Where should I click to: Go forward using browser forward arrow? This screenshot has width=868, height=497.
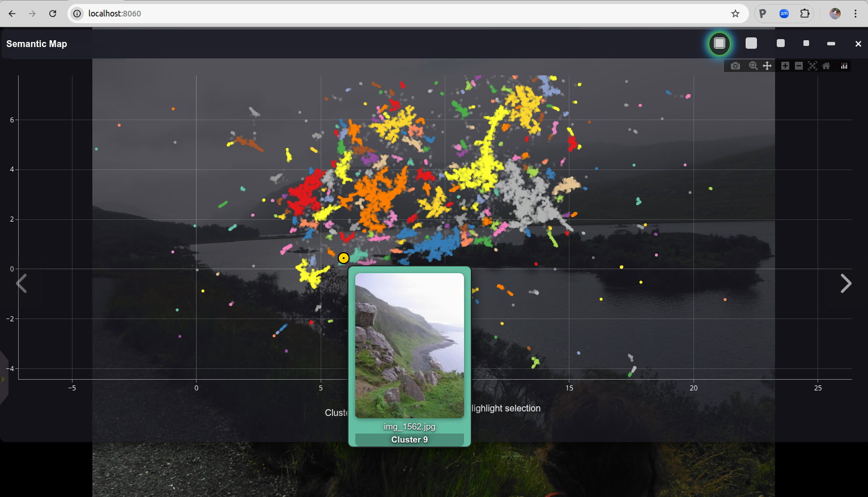pyautogui.click(x=32, y=14)
